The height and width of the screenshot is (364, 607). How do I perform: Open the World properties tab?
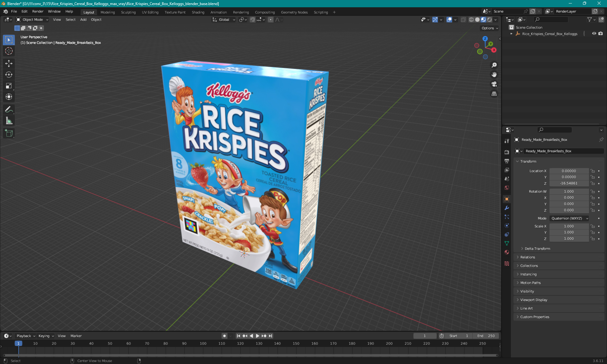pos(507,187)
